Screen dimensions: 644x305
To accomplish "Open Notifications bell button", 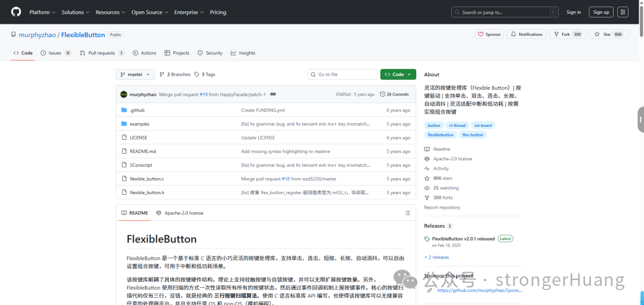I will pos(527,35).
